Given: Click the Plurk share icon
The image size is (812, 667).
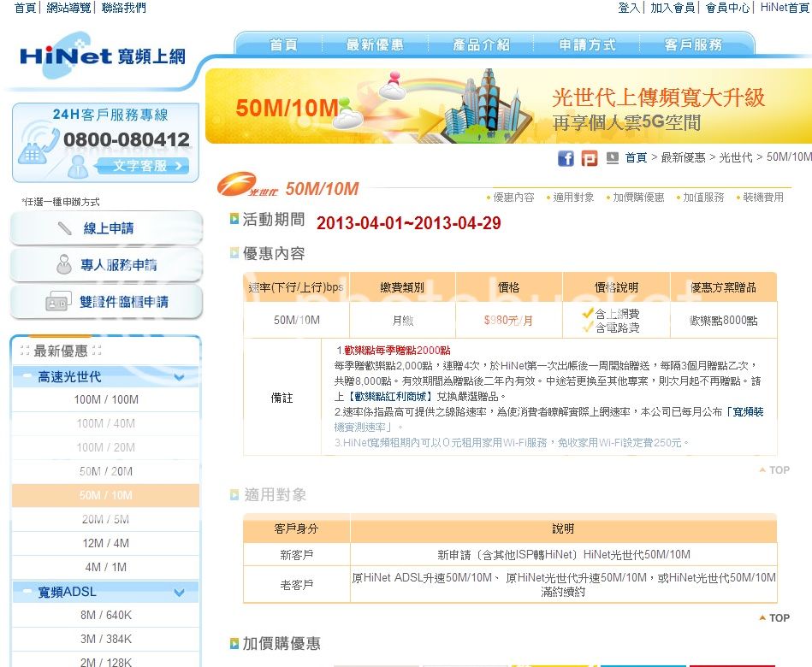Looking at the screenshot, I should click(x=589, y=158).
